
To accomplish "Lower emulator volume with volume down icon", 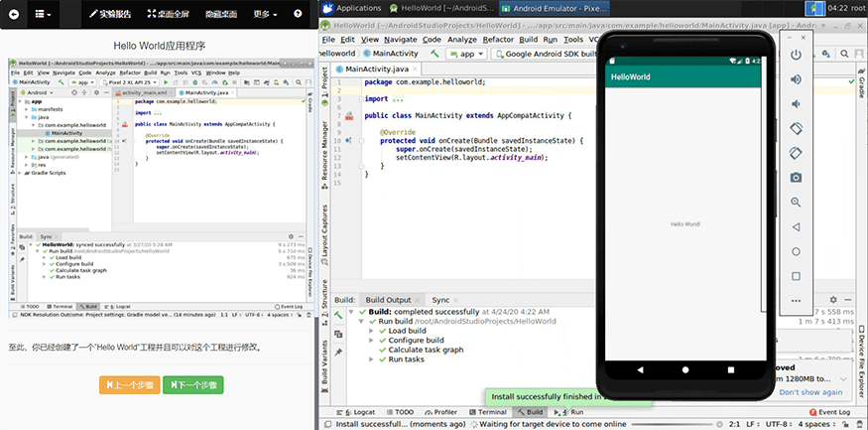I will coord(796,104).
